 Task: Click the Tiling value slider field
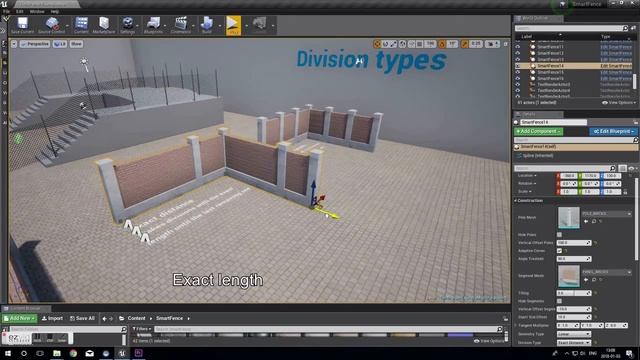(x=574, y=293)
